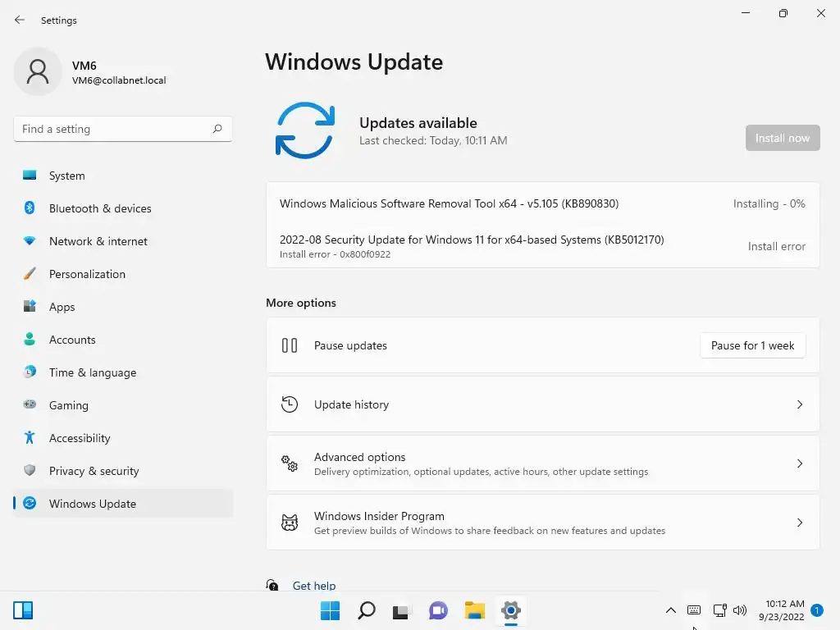Screen dimensions: 840x630
Task: Click the KB5012170 security update entry
Action: click(543, 246)
